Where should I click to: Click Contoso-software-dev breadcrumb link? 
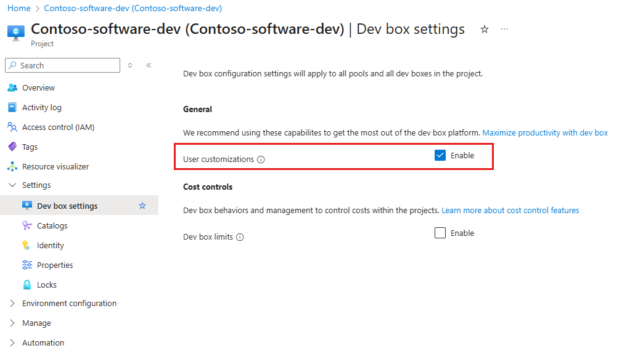tap(133, 8)
